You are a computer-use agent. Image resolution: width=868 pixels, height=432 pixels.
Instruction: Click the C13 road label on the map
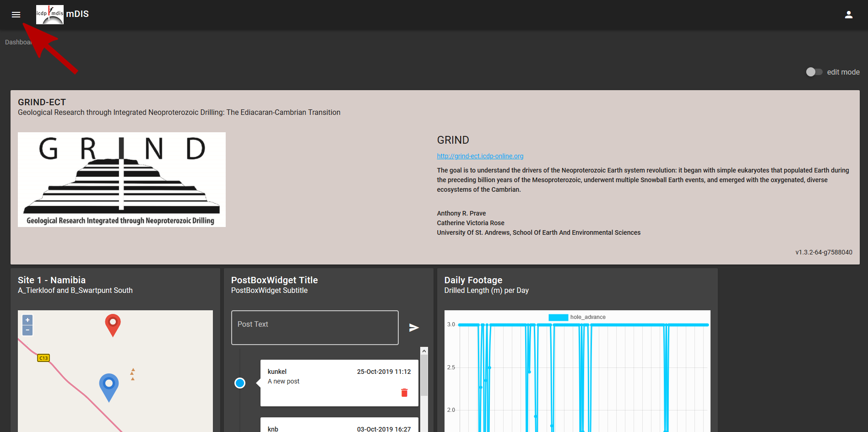tap(43, 358)
